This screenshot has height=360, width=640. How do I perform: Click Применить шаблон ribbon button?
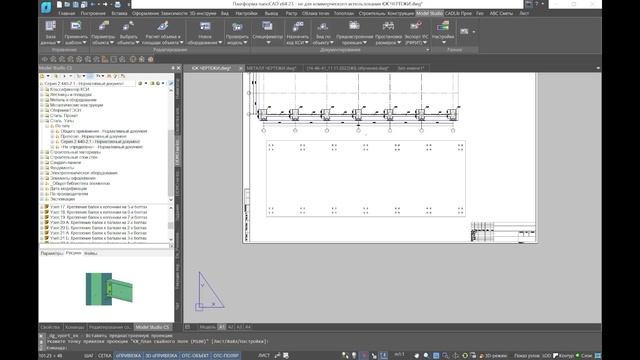point(76,32)
